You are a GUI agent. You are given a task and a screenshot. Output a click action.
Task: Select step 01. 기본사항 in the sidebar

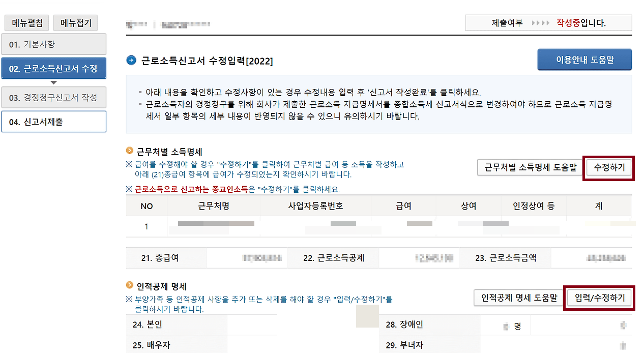pos(54,44)
